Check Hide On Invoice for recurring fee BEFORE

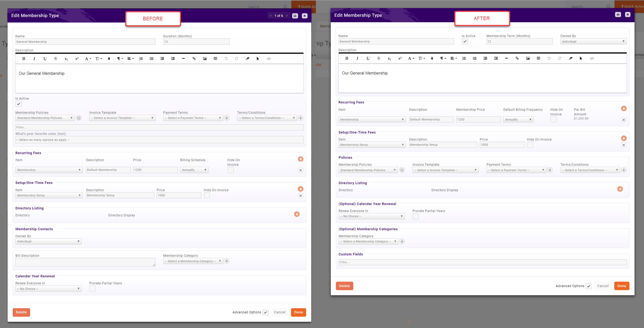[230, 170]
